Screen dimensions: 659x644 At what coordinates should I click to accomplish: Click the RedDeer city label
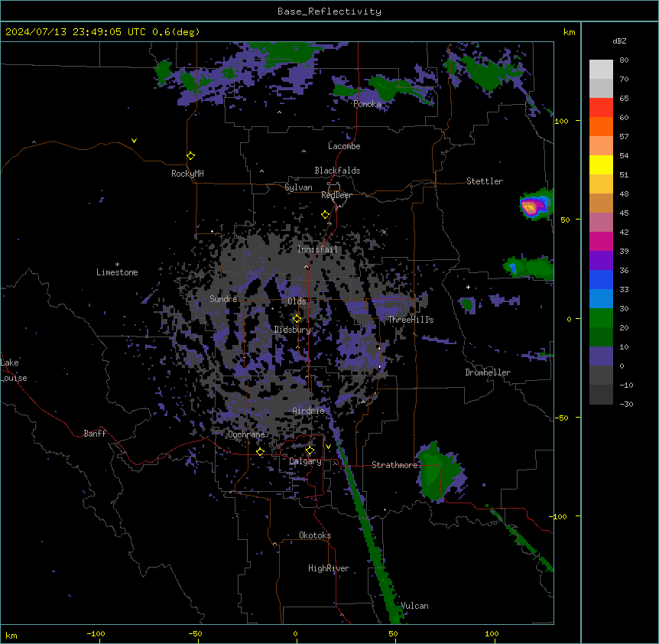[336, 195]
